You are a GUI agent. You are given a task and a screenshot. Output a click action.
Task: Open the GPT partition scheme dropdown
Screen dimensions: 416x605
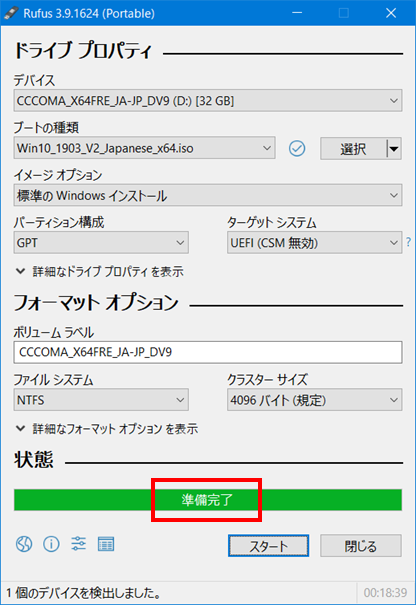click(101, 243)
